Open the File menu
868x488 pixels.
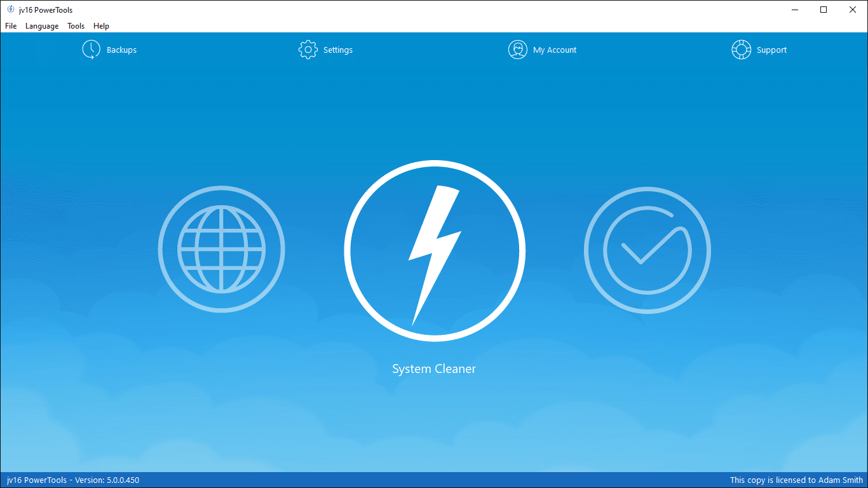click(11, 26)
